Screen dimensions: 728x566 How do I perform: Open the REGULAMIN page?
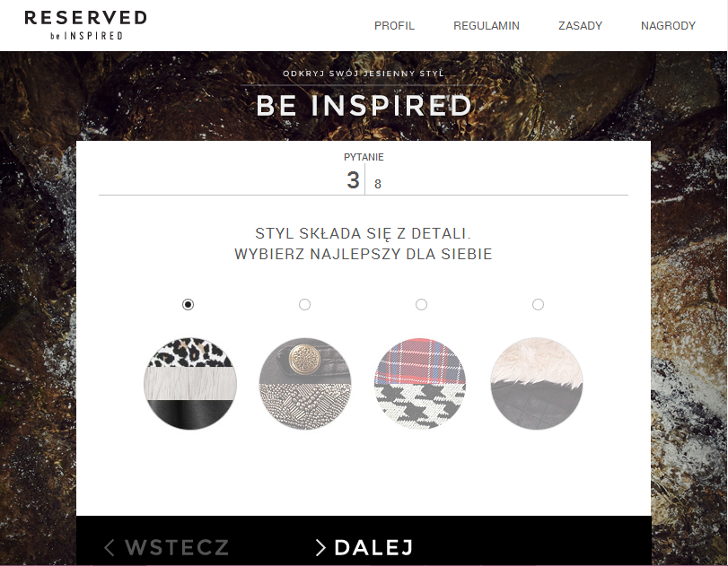[x=487, y=25]
